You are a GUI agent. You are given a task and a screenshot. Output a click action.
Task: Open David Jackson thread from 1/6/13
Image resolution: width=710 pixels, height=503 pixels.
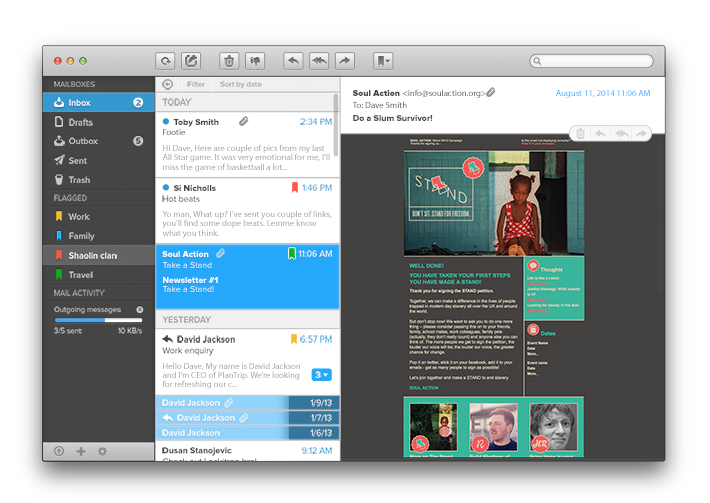coord(247,432)
